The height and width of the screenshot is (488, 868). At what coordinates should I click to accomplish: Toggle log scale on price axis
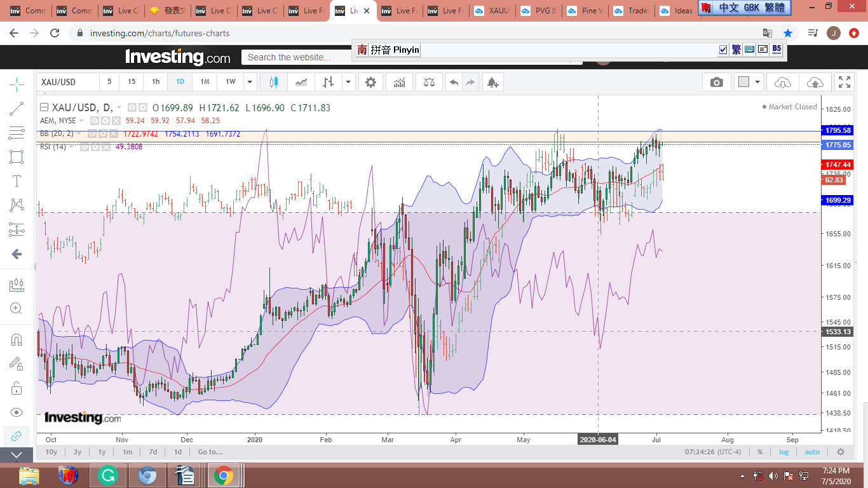click(x=784, y=452)
